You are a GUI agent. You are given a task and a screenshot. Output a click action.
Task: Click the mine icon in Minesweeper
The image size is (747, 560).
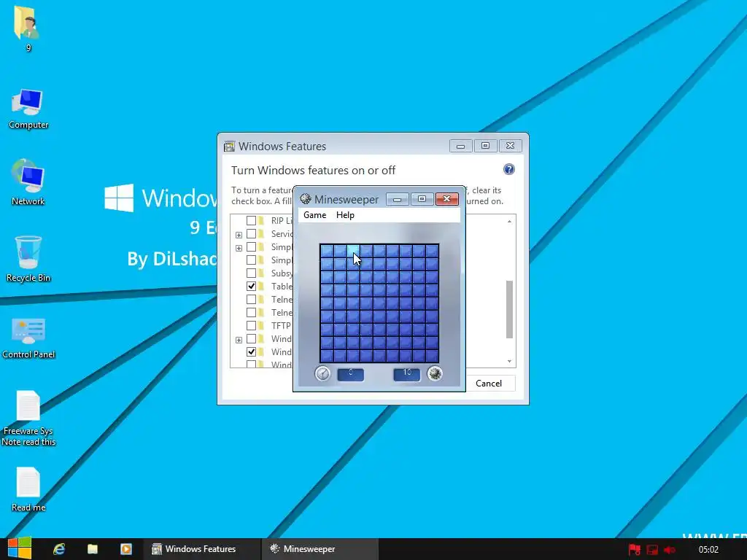(435, 374)
